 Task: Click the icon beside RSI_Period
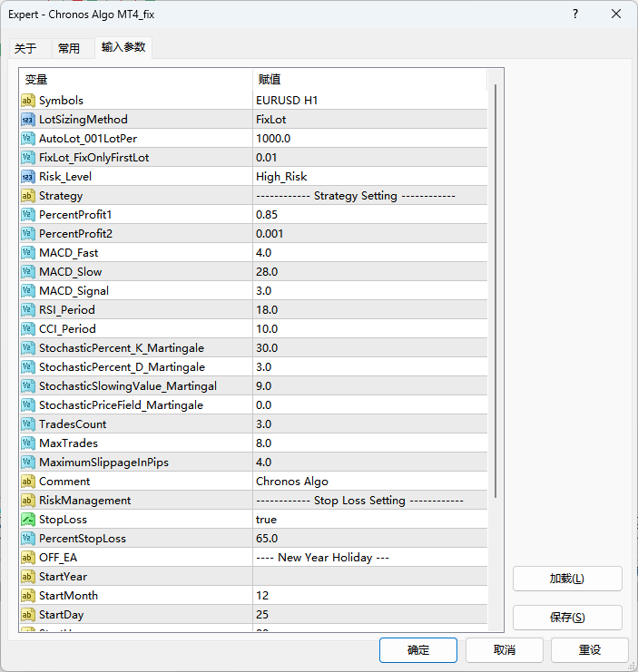(x=28, y=310)
